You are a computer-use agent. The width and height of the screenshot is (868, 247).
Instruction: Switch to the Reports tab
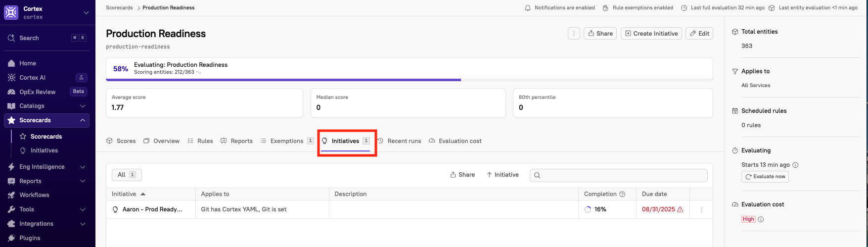[236, 141]
